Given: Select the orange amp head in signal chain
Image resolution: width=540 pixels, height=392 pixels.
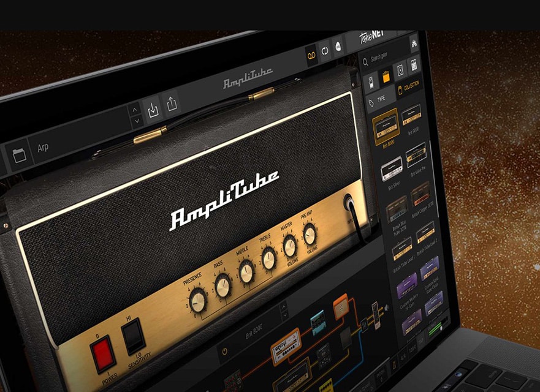Looking at the screenshot, I should (286, 346).
